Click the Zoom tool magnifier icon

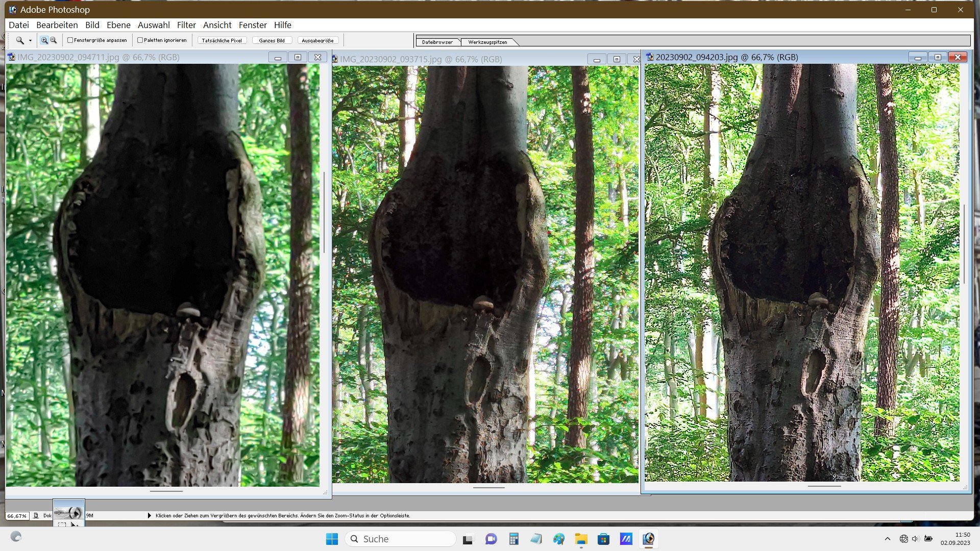[x=19, y=40]
